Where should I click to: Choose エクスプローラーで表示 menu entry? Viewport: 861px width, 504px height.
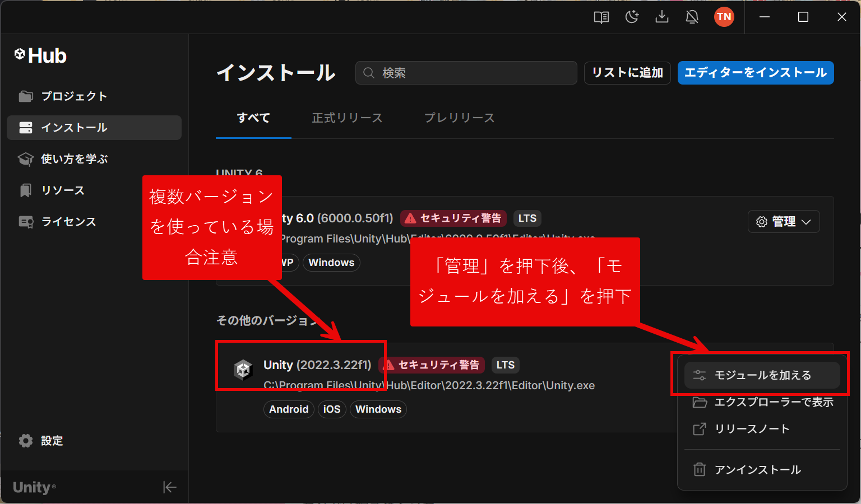(773, 402)
